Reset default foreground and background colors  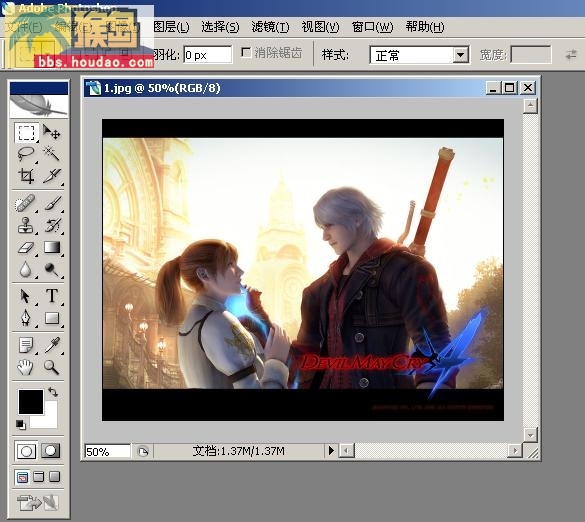tap(21, 424)
